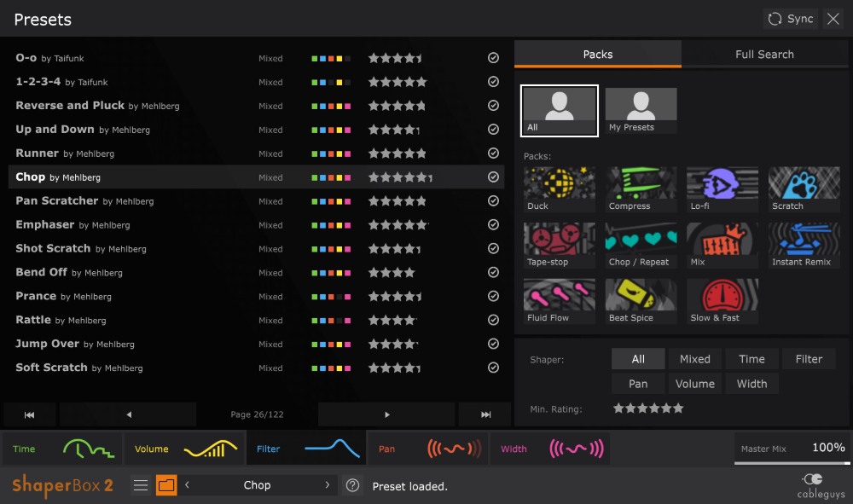Open the Mix preset pack

coord(722,246)
